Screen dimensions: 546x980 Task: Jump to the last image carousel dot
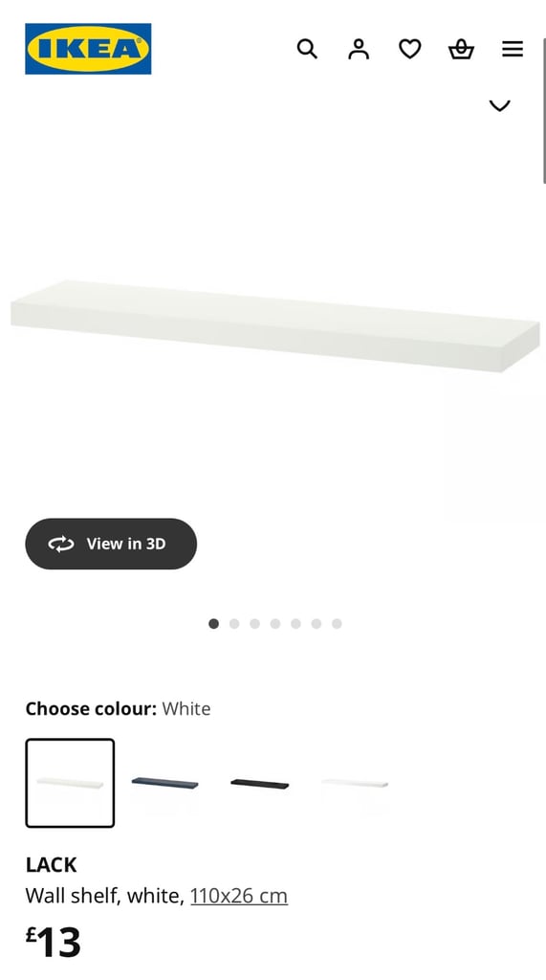point(337,624)
